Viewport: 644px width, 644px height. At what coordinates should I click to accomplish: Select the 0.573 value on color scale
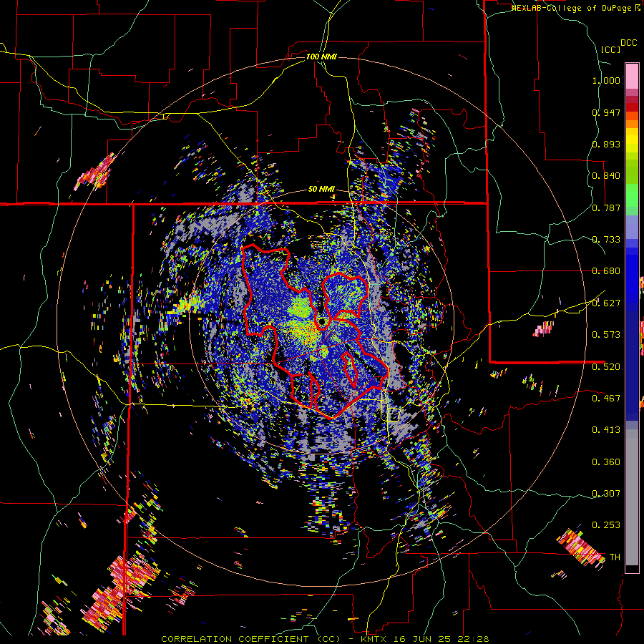pos(606,335)
